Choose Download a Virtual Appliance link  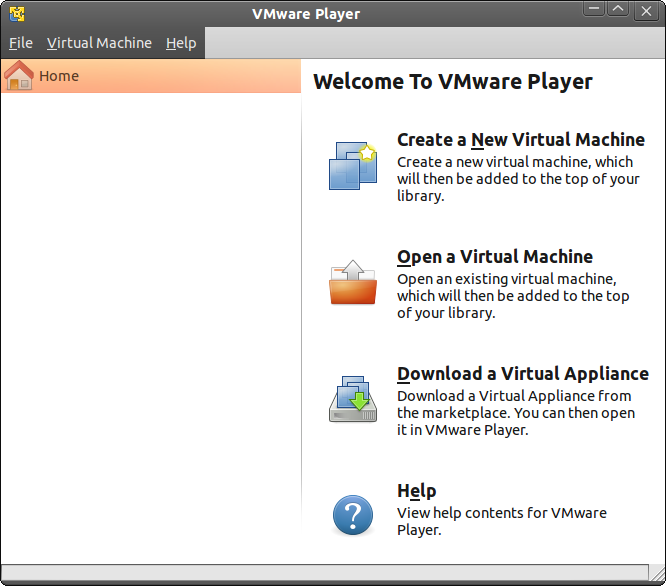523,374
